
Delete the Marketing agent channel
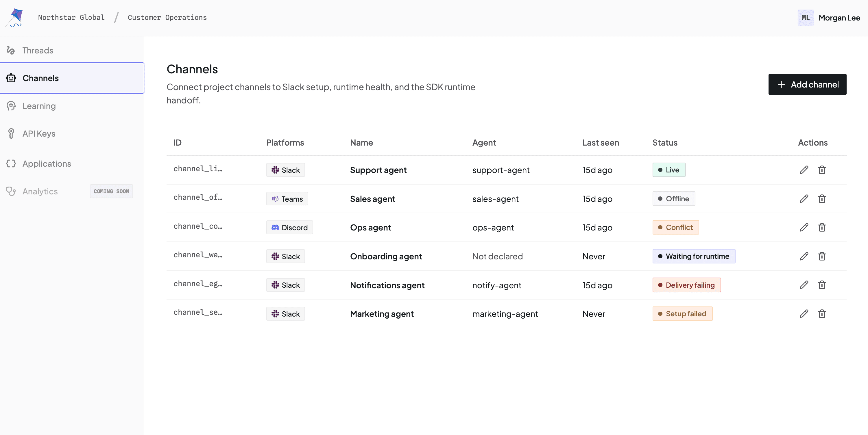[822, 314]
